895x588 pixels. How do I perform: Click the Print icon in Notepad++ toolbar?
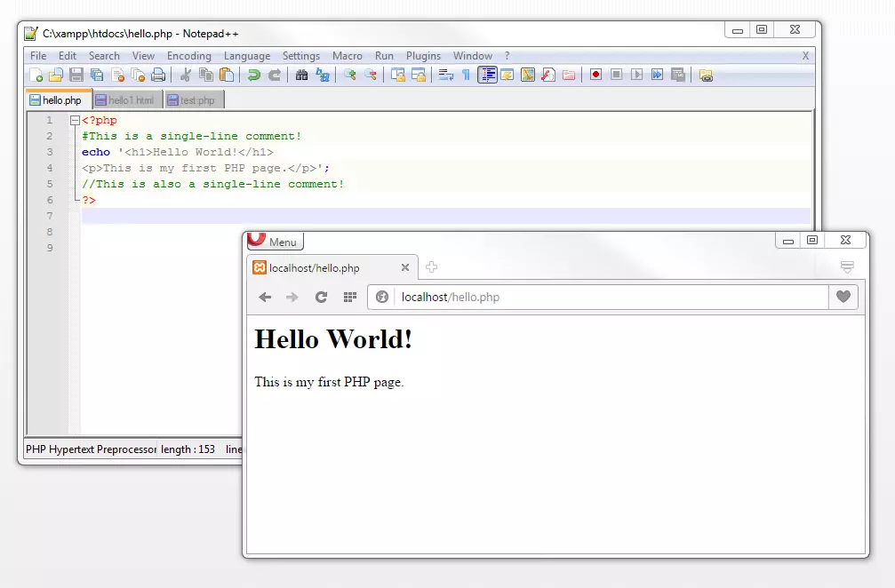pyautogui.click(x=157, y=75)
